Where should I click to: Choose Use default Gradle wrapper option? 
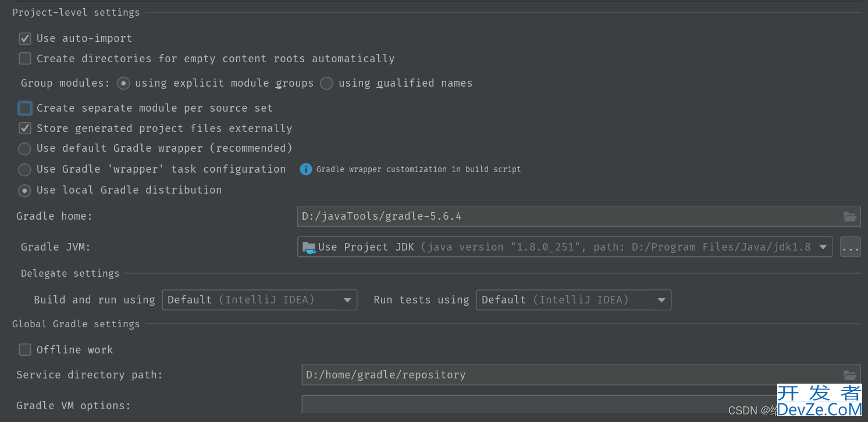24,149
